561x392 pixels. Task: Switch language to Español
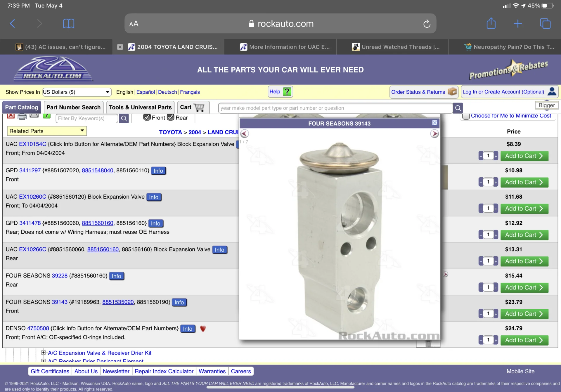coord(146,92)
